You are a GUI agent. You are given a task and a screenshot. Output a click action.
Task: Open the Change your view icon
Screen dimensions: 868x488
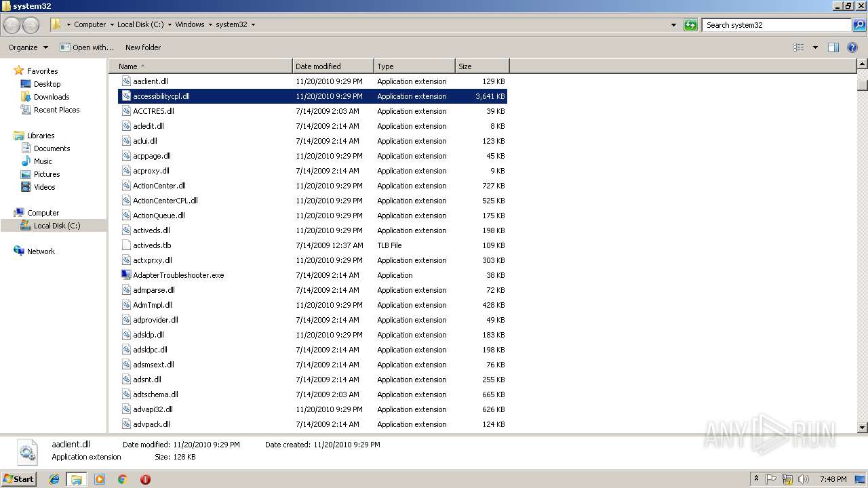pyautogui.click(x=799, y=47)
